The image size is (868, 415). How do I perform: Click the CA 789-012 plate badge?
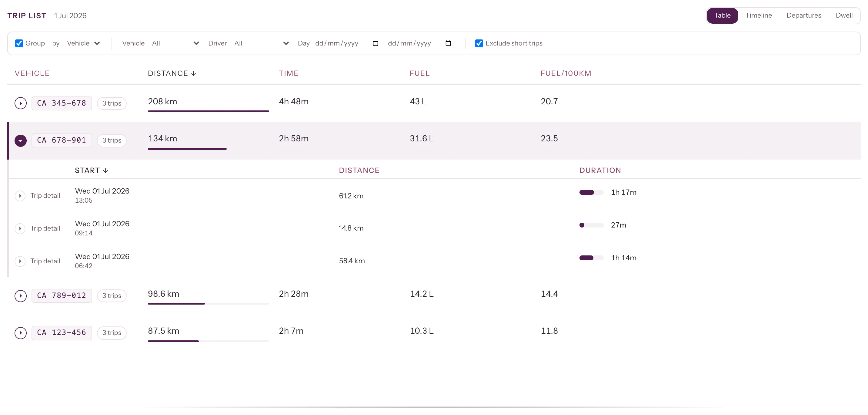(x=62, y=295)
